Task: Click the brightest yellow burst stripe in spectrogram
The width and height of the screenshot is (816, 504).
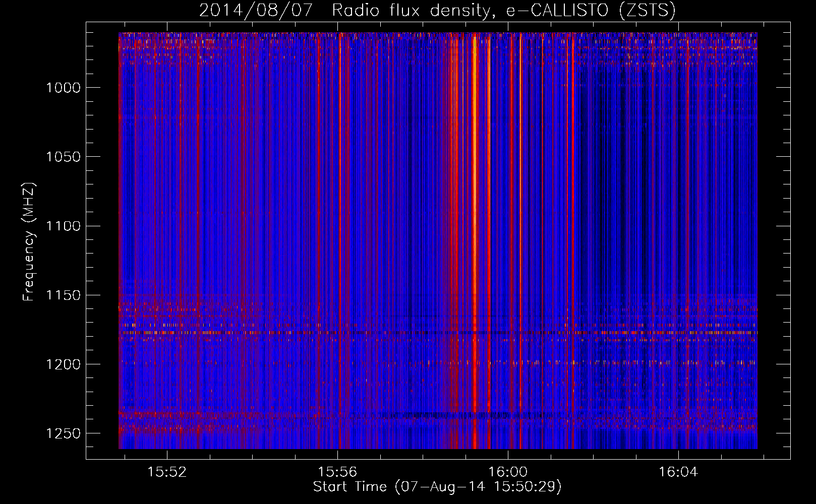Action: pos(475,241)
